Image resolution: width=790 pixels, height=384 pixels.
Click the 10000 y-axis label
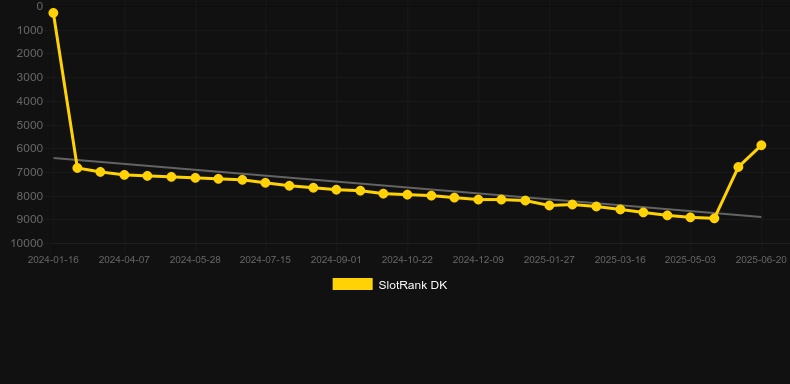28,243
